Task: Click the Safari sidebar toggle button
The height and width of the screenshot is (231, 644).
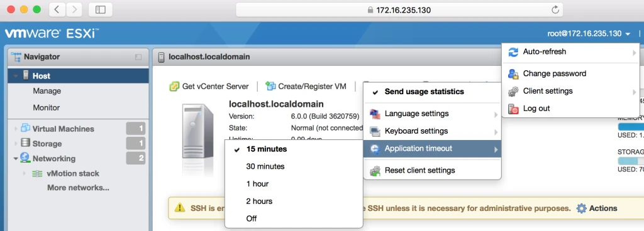Action: tap(101, 10)
